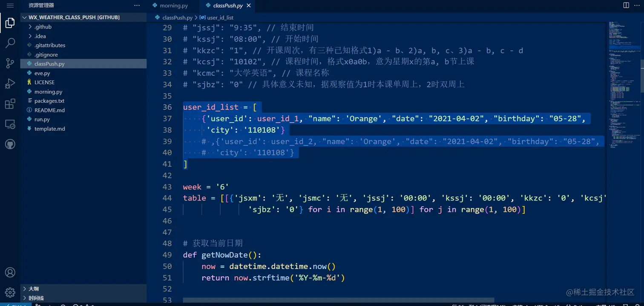
Task: Open editor more actions menu
Action: coord(637,6)
